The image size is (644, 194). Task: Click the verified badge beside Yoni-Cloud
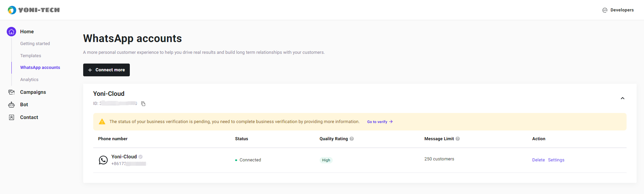coord(141,157)
